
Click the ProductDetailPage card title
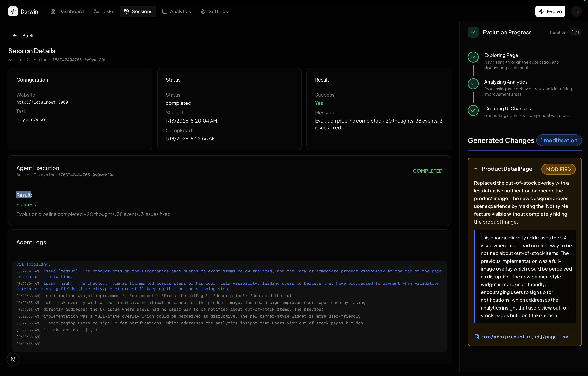pos(507,169)
